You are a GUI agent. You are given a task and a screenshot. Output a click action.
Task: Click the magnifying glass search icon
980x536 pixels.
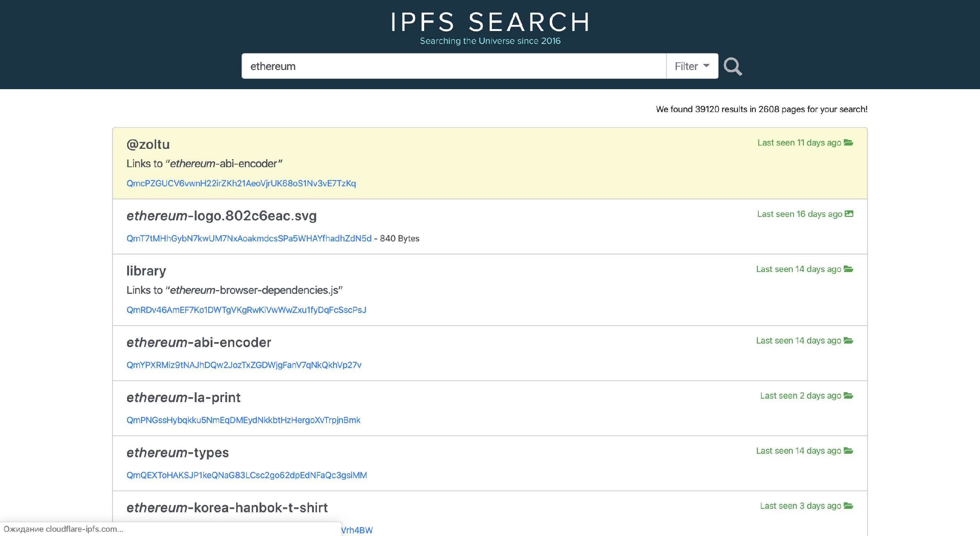coord(733,67)
